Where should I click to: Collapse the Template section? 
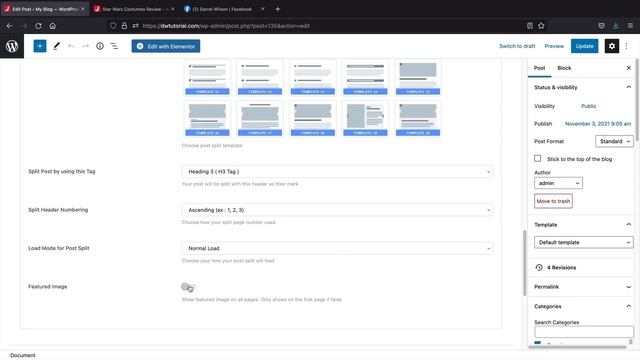582,224
